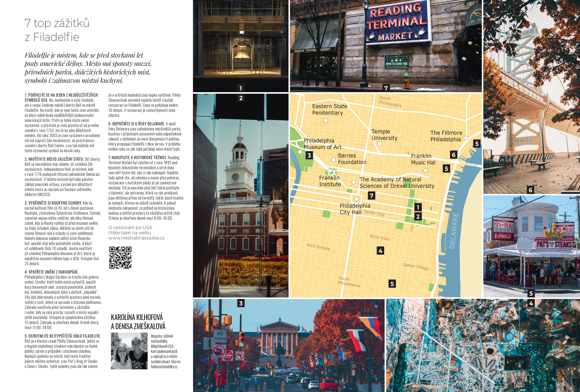Select the Temple University location dot
Viewport: 580px width, 392px height.
379,144
